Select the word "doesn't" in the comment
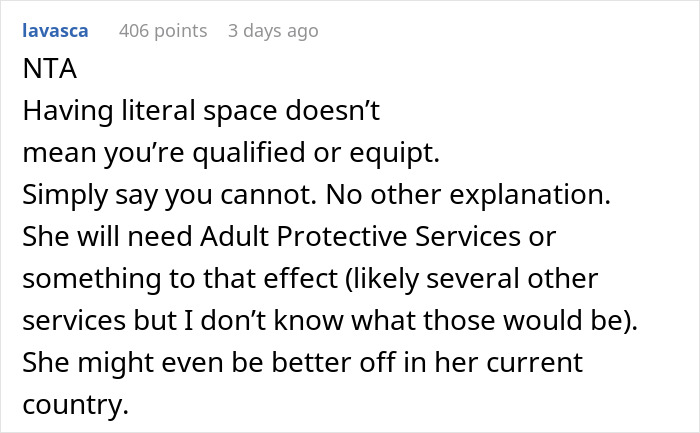 [338, 113]
